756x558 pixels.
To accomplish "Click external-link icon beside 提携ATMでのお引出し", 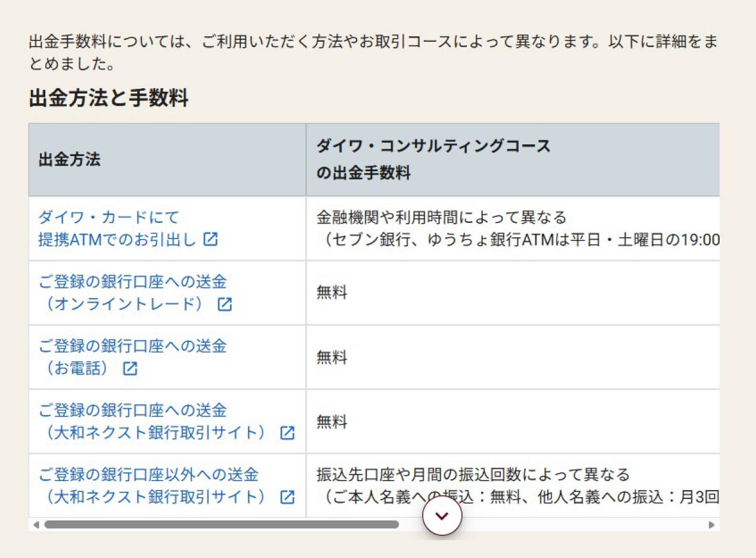I will (210, 239).
